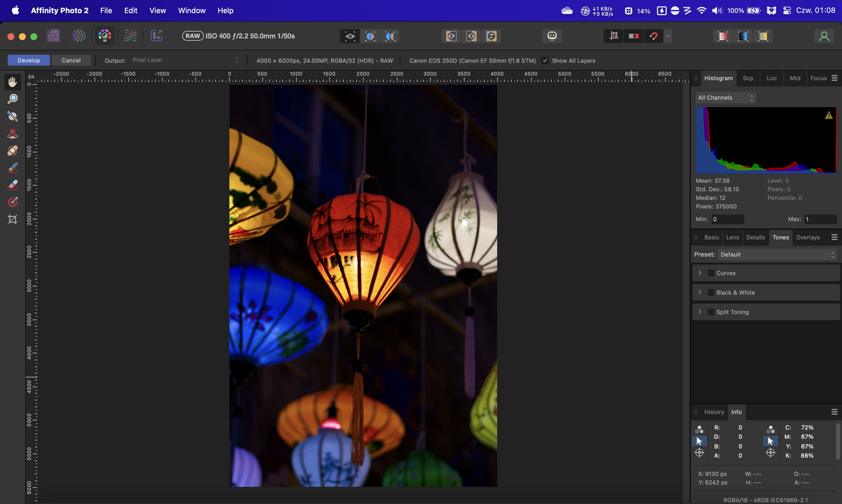Select the Overlay Gradient tool

click(13, 202)
